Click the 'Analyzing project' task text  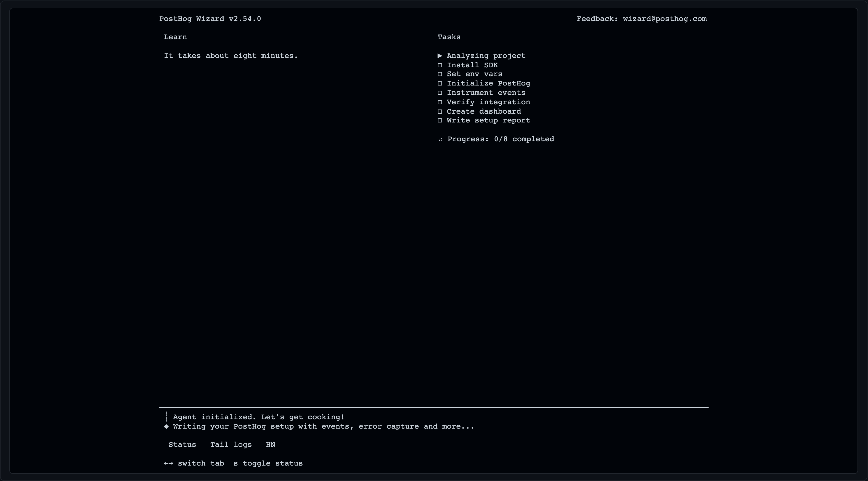click(486, 56)
